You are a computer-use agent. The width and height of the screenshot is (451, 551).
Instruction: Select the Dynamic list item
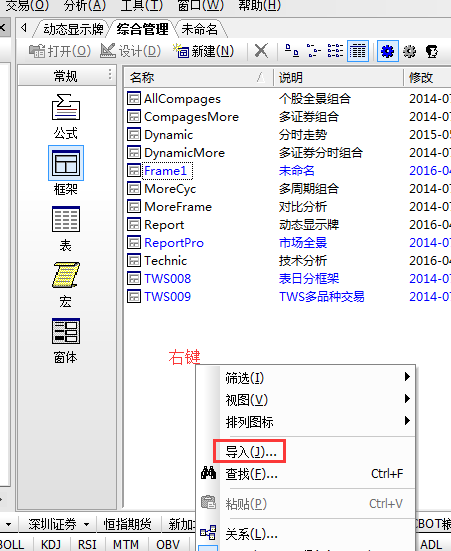(169, 135)
